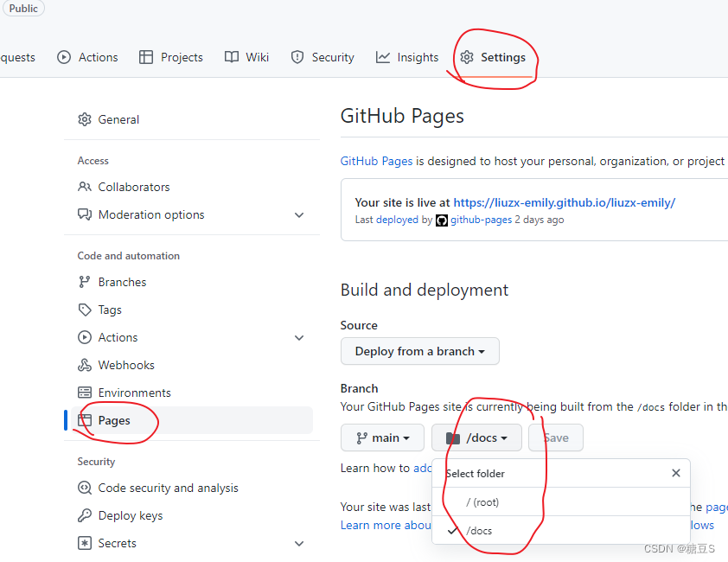Screen dimensions: 728x562
Task: Open the github-pages user link
Action: pyautogui.click(x=481, y=220)
